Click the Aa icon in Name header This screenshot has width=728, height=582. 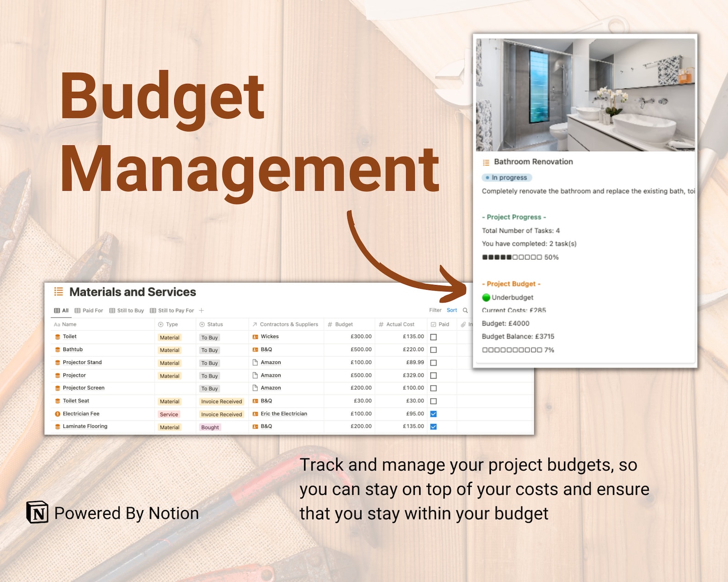click(x=57, y=324)
